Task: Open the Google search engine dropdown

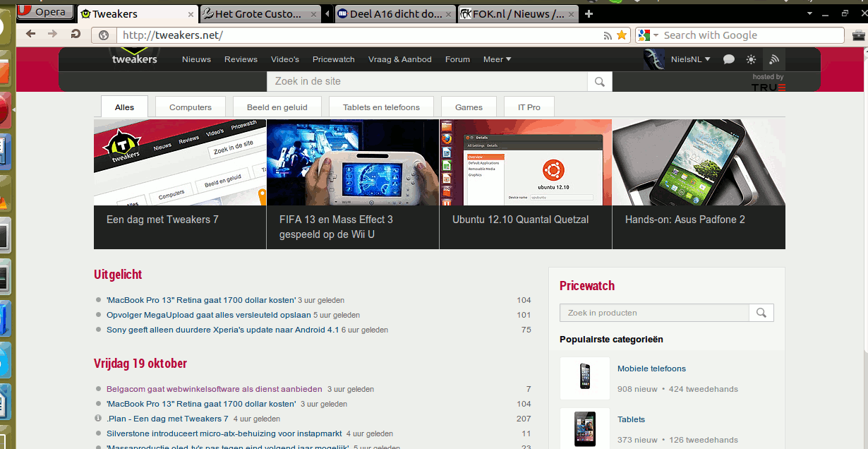Action: point(648,35)
